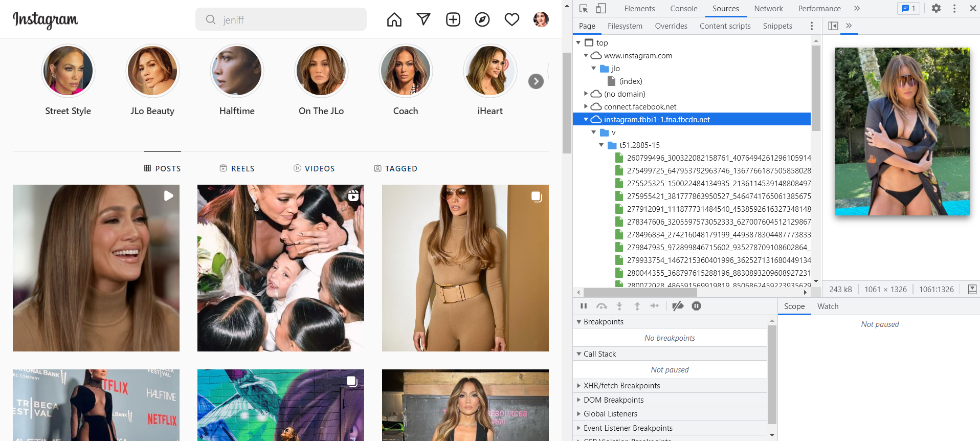Click the Step out debugger button
This screenshot has width=980, height=441.
click(637, 306)
